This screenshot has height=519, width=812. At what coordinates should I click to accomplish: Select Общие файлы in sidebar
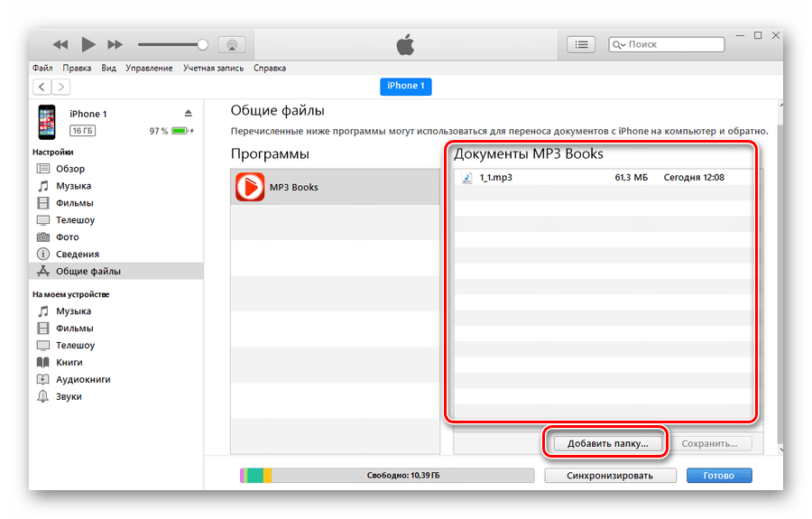point(116,271)
